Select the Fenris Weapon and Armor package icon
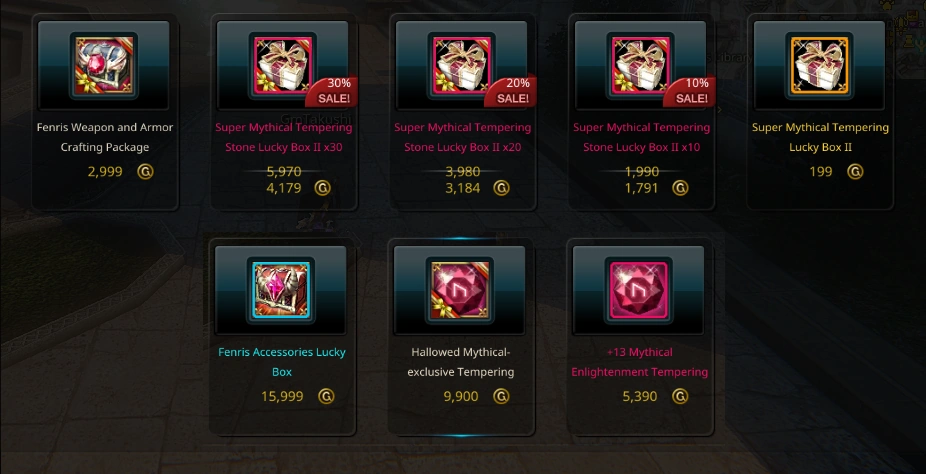Image resolution: width=926 pixels, height=474 pixels. (x=104, y=66)
